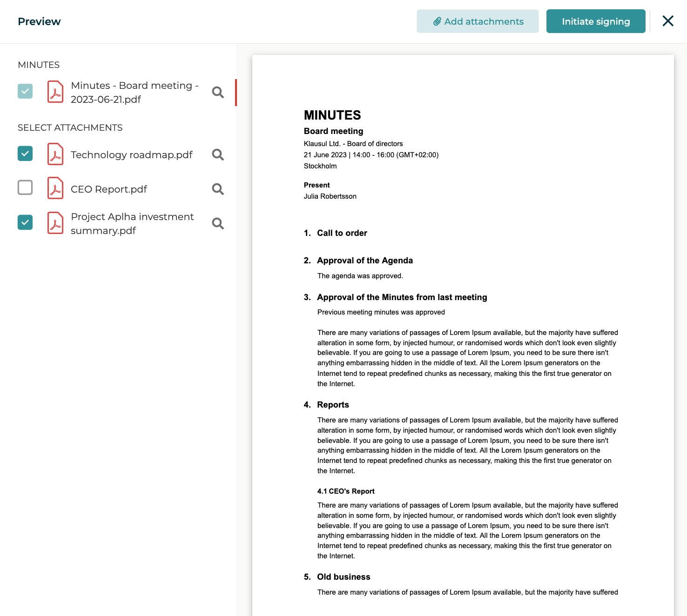
Task: Select Minutes - Board meeting file name
Action: point(135,92)
